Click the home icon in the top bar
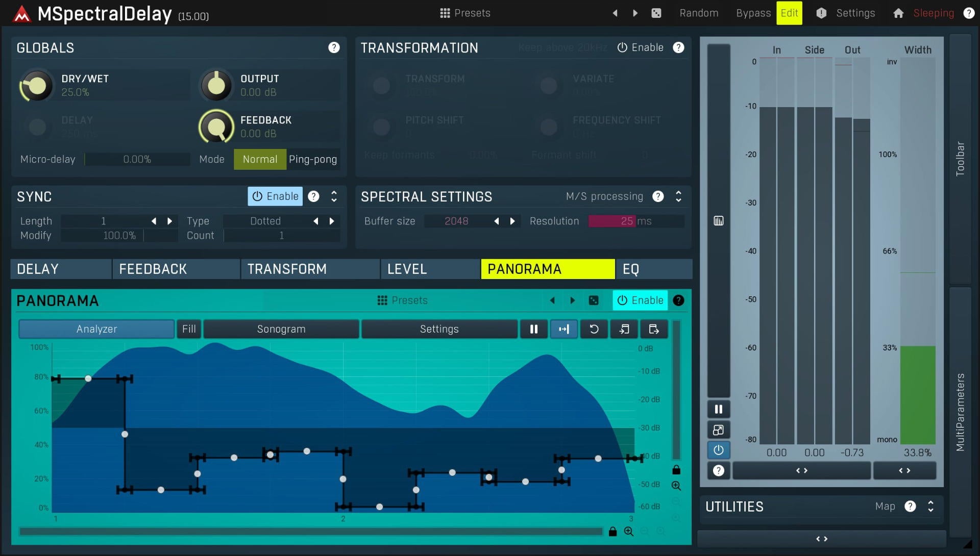980x556 pixels. click(x=898, y=13)
